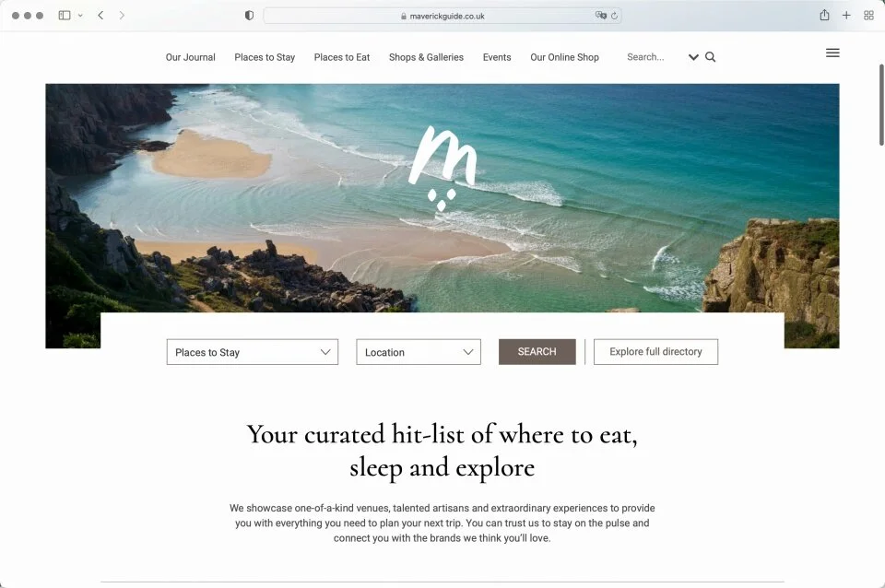Open the hamburger menu icon
Viewport: 885px width, 588px height.
tap(832, 53)
